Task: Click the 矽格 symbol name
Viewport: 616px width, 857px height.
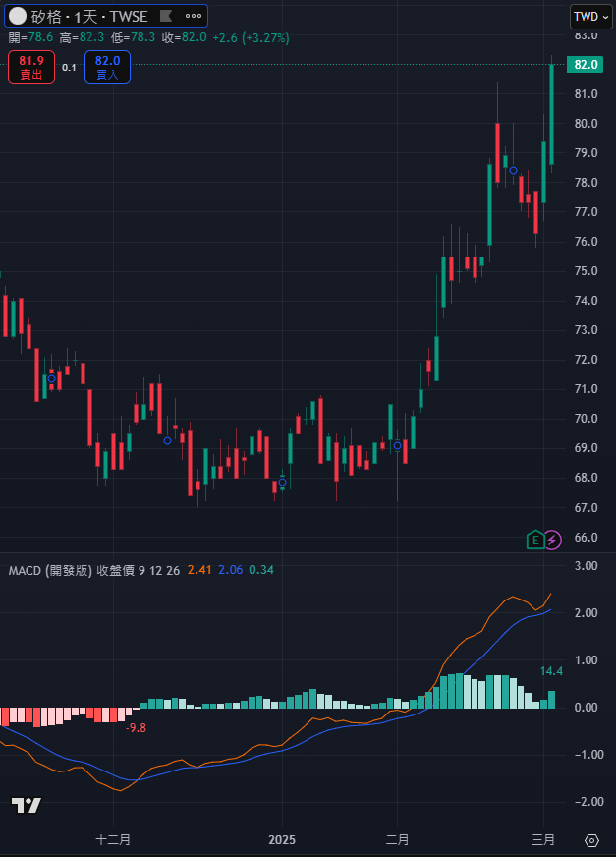Action: tap(45, 16)
